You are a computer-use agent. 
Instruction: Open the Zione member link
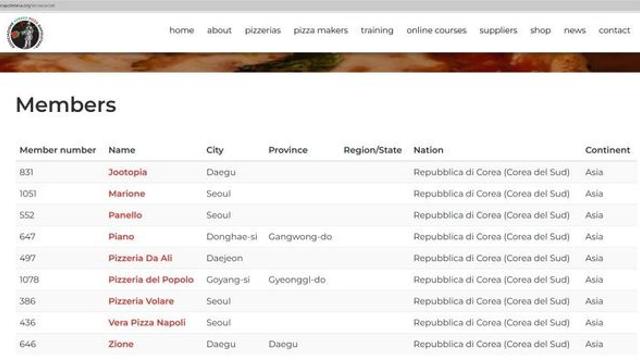tap(121, 344)
